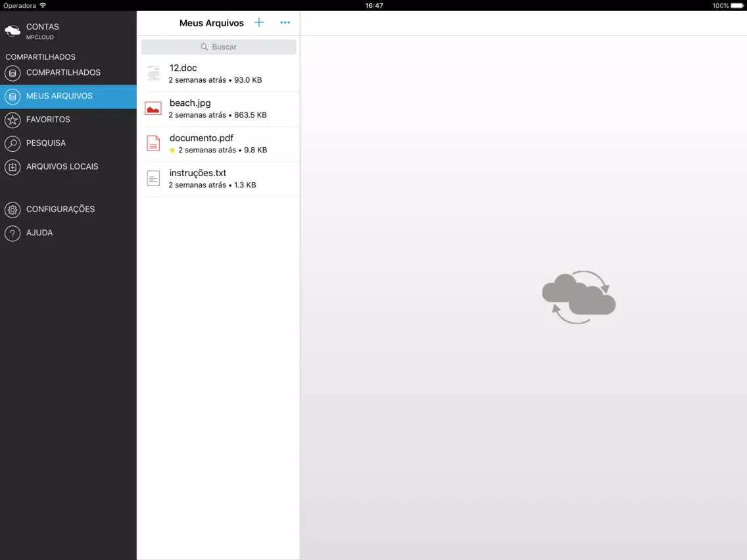
Task: Click the Arquivos Locais download icon
Action: pyautogui.click(x=12, y=167)
